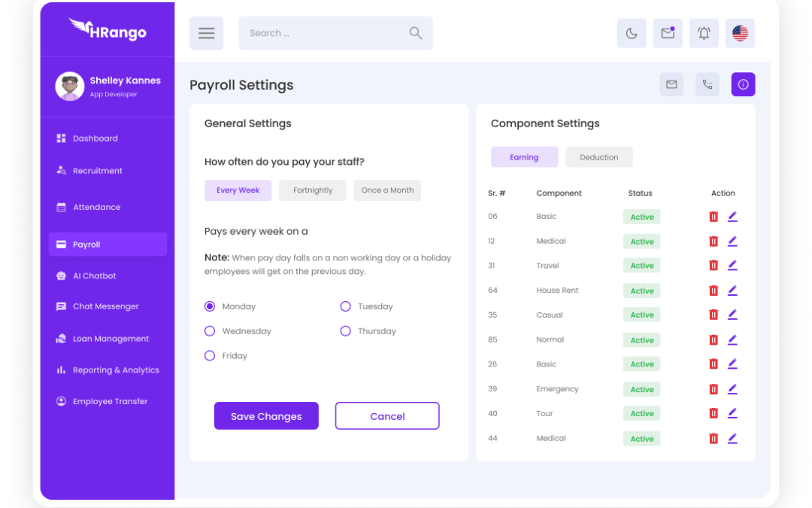
Task: Open Loan Management in sidebar
Action: pyautogui.click(x=111, y=339)
